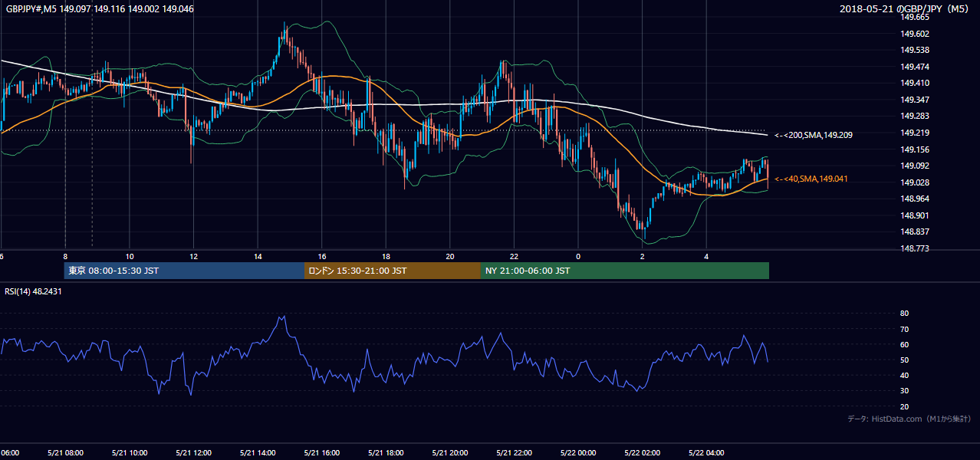
Task: Select bottom time label 5/22 04:00
Action: click(x=706, y=453)
